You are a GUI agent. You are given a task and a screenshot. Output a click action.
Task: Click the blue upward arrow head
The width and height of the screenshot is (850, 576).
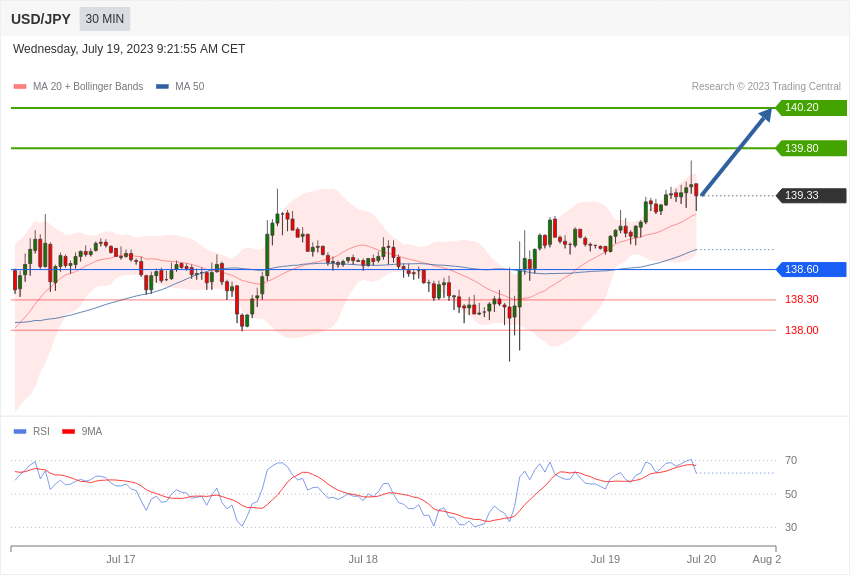765,115
